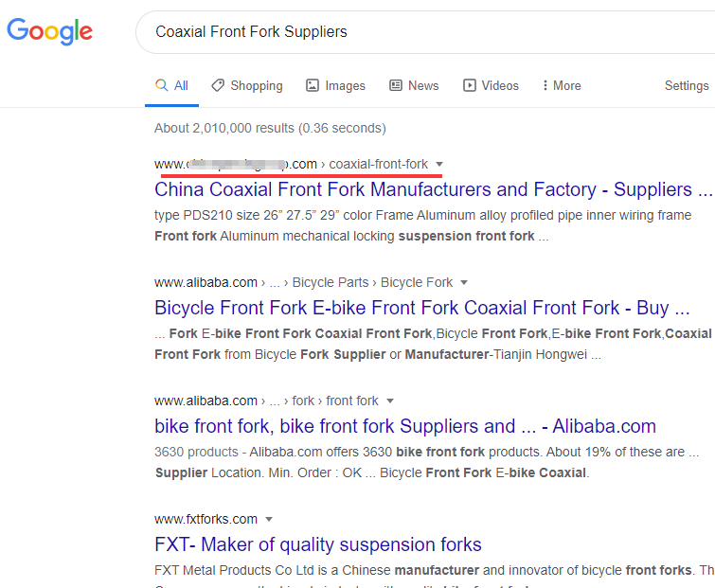Visit the bike front fork Alibaba.com result
Viewport: 715px width, 588px height.
coord(404,426)
